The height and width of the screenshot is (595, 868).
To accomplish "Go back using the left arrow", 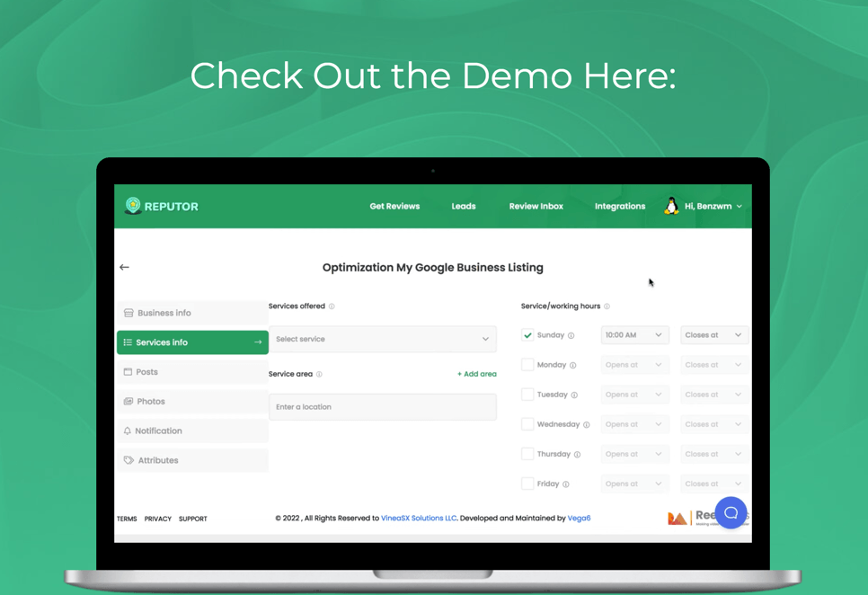I will 125,267.
